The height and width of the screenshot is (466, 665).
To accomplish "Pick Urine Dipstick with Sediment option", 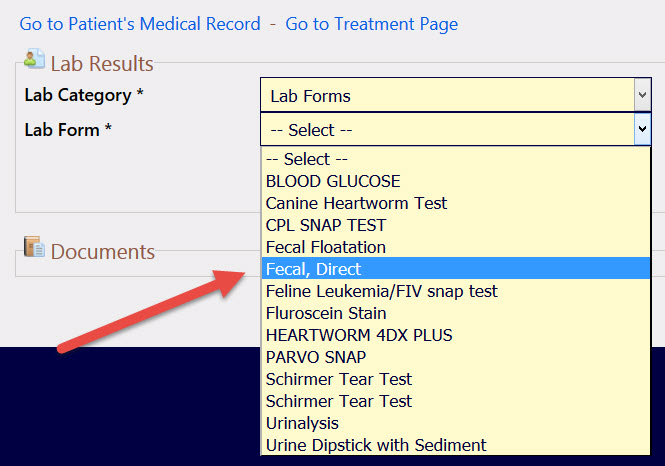I will [455, 445].
